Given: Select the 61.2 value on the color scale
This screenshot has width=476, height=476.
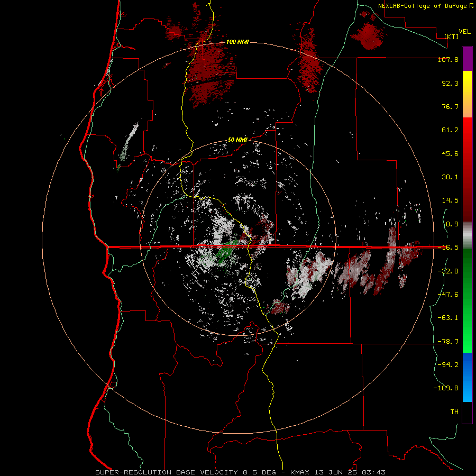Looking at the screenshot, I should [x=450, y=130].
